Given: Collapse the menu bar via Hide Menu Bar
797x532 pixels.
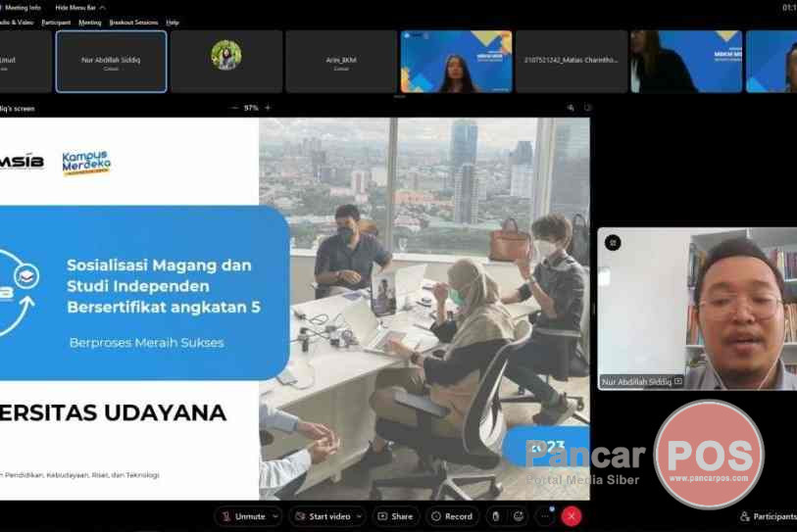Looking at the screenshot, I should [80, 7].
